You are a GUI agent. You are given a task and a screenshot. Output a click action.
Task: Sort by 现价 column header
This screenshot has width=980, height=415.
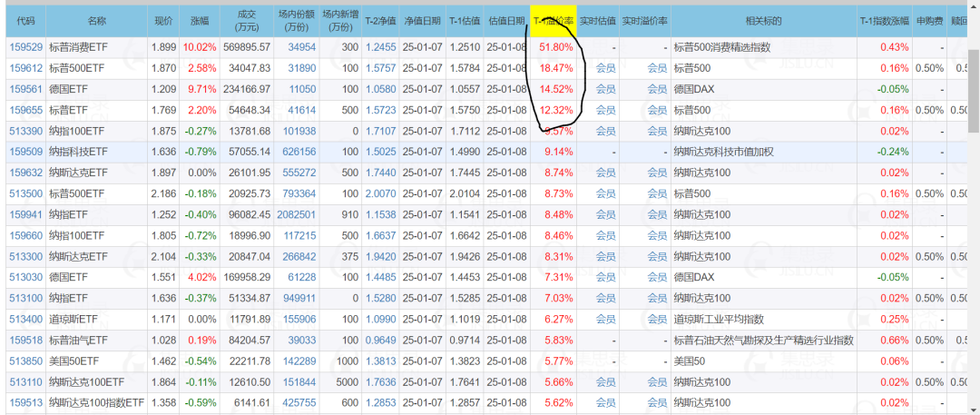(163, 21)
